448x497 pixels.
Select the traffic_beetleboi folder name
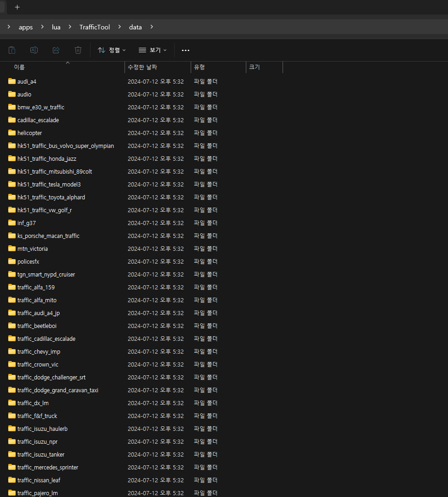(37, 326)
